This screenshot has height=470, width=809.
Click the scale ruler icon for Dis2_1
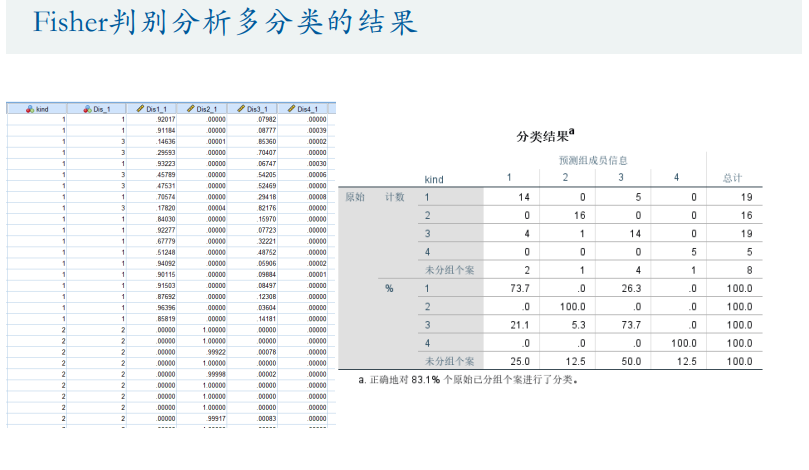[x=190, y=109]
